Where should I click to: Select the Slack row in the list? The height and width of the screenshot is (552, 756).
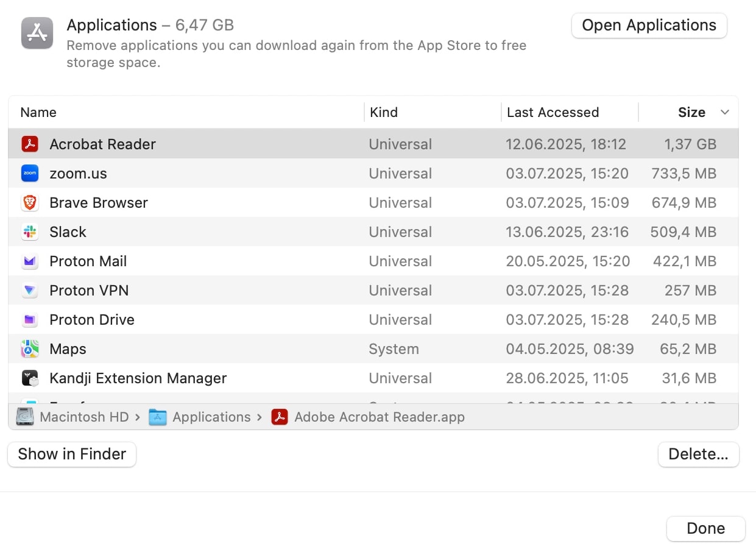(244, 232)
